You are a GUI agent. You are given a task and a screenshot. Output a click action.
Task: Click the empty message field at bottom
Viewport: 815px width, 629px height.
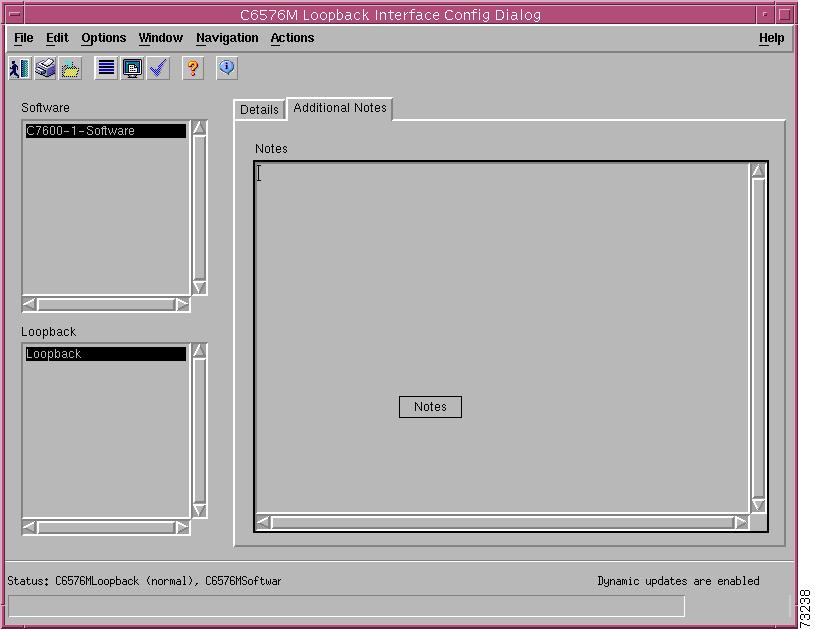tap(346, 606)
